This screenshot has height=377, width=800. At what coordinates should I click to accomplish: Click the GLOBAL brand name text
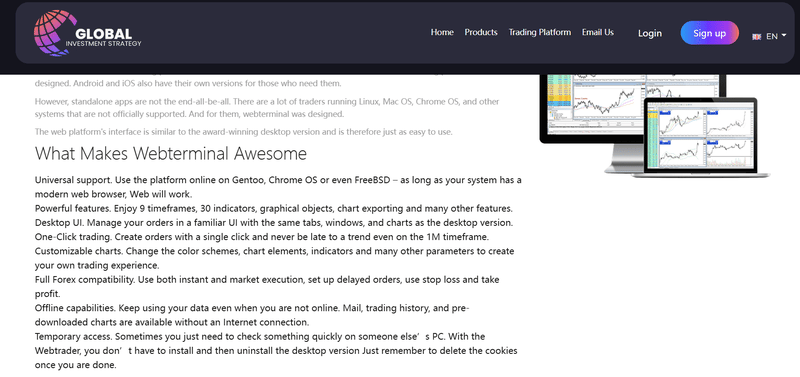(x=104, y=34)
